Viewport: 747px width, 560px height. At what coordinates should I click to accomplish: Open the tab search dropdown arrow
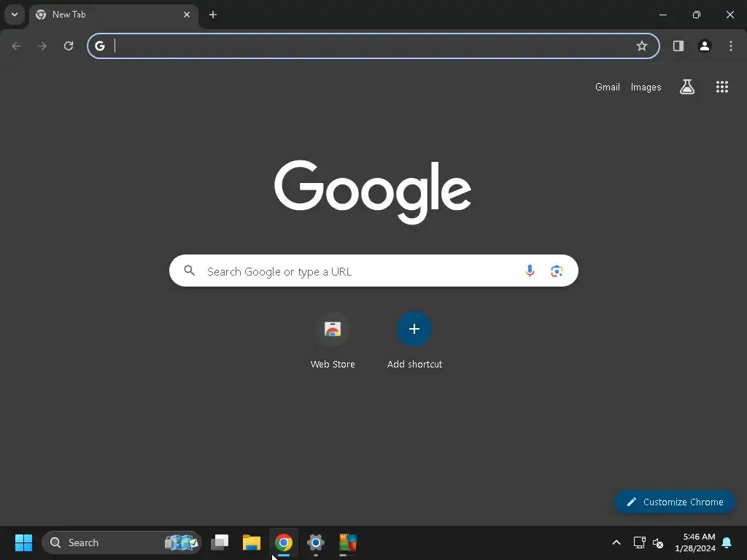pos(15,15)
